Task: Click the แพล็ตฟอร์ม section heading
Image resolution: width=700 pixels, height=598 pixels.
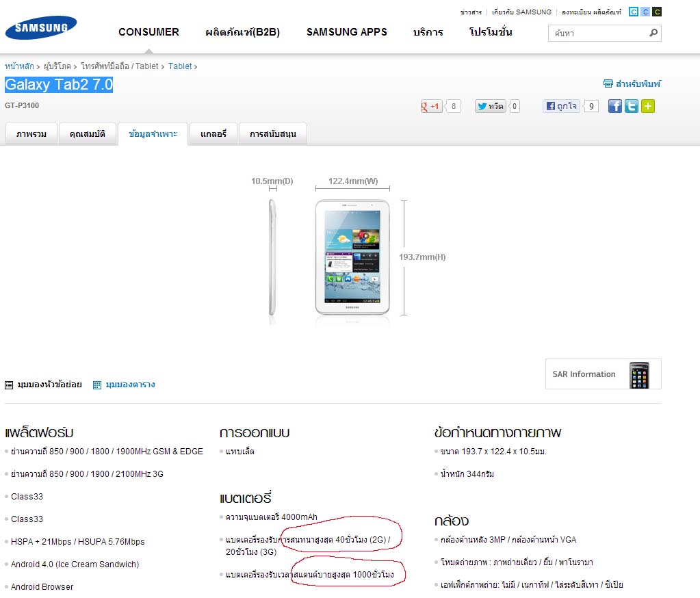Action: (39, 432)
